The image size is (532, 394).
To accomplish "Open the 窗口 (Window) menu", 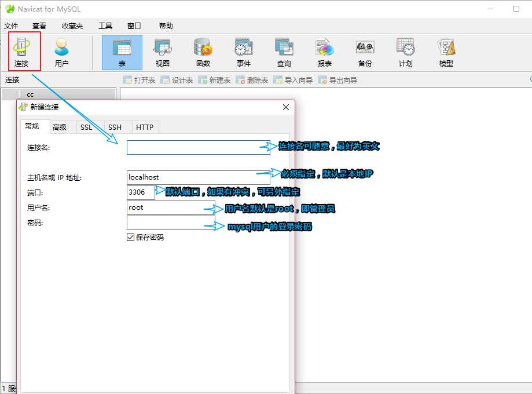I will pyautogui.click(x=134, y=26).
